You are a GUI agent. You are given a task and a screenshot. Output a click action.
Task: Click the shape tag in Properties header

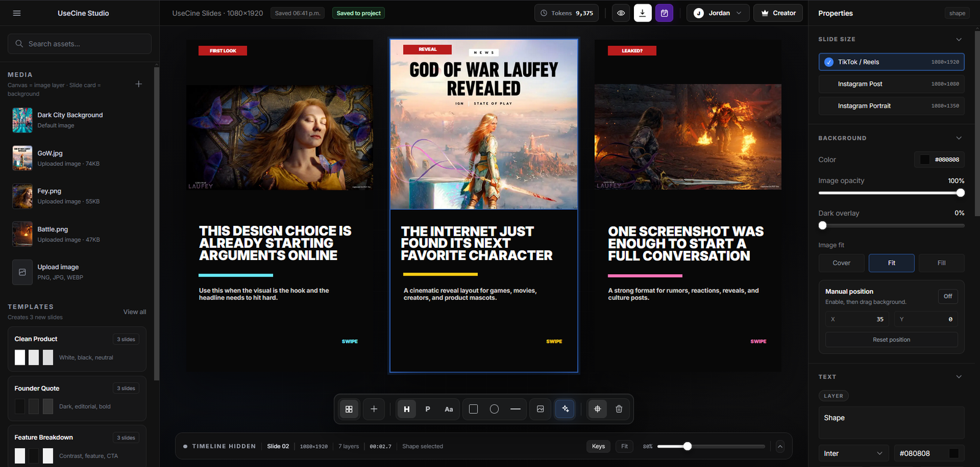click(957, 13)
